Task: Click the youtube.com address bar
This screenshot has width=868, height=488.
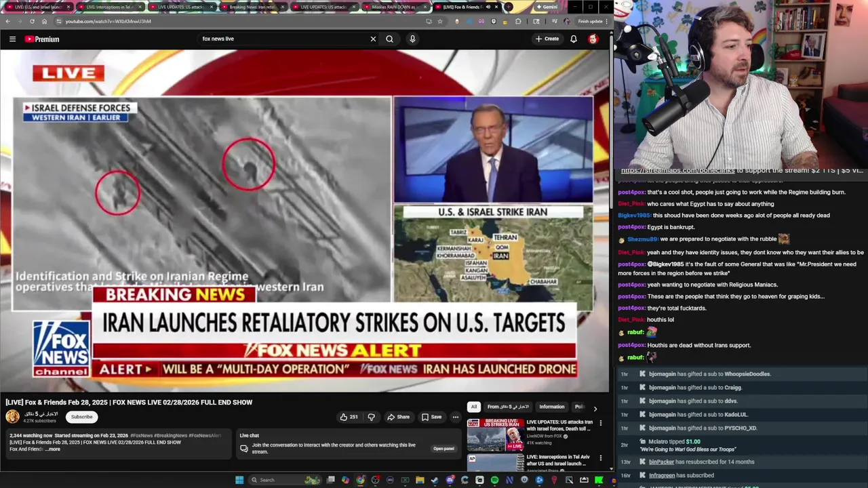Action: click(241, 21)
